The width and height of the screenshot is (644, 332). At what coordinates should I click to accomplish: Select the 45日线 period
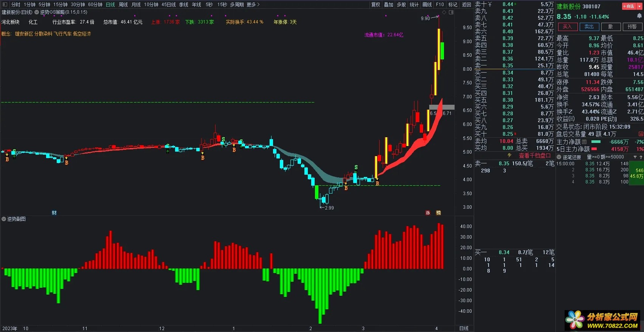click(x=169, y=5)
